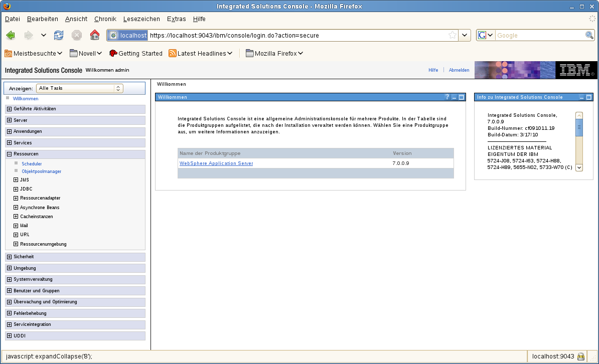Screen dimensions: 599x364
Task: Click into the Google search field
Action: click(x=540, y=35)
